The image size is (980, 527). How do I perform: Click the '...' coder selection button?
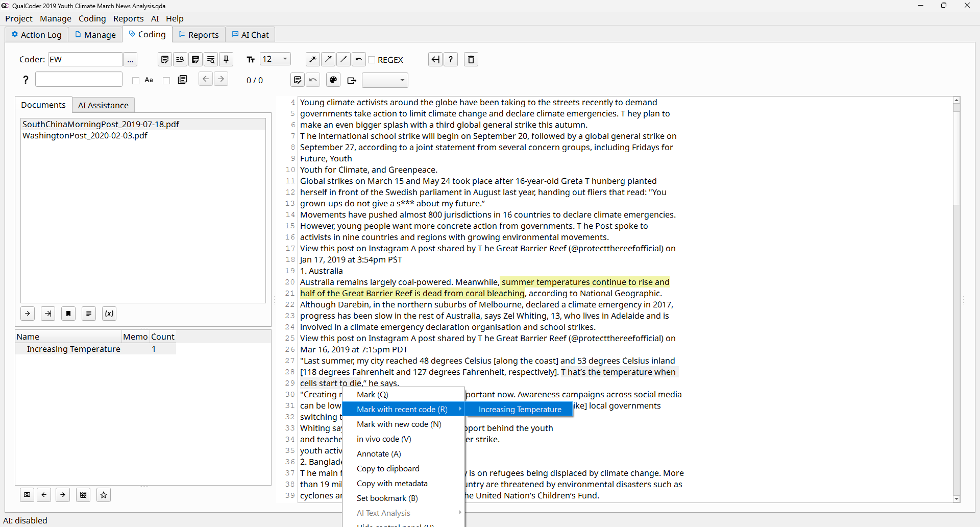131,60
